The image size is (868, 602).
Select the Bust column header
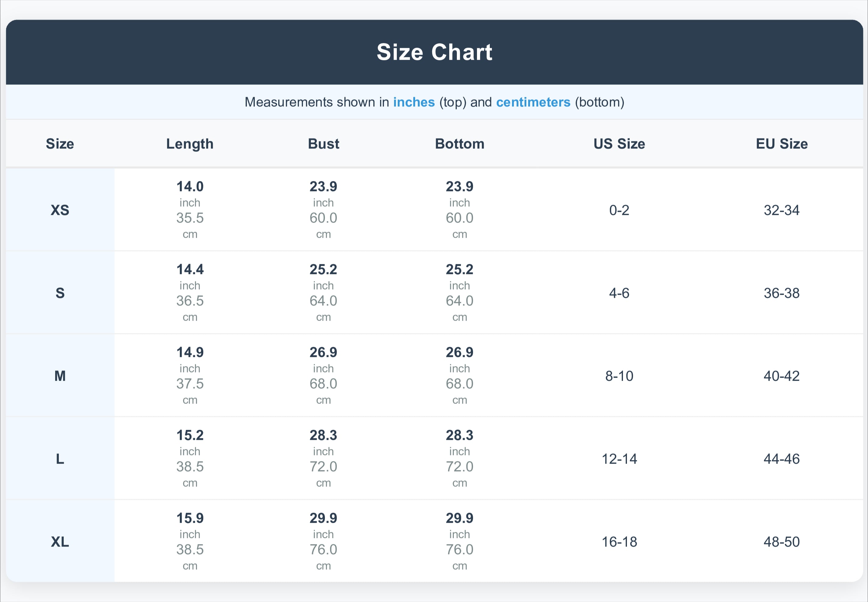coord(323,144)
